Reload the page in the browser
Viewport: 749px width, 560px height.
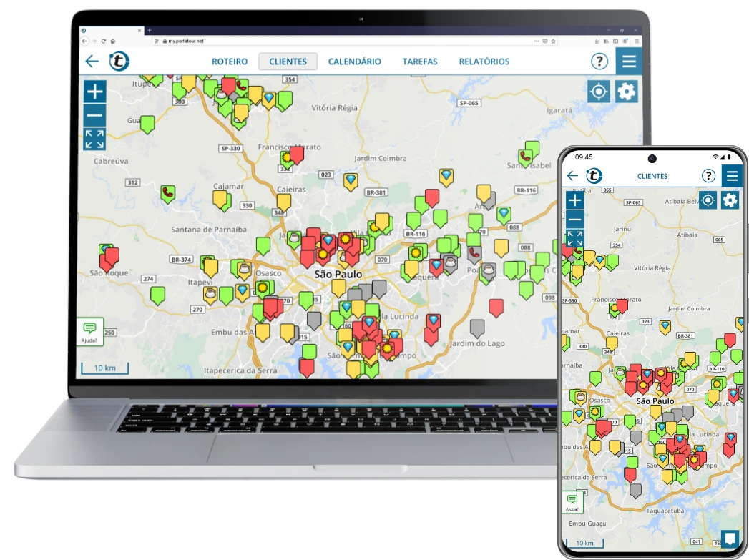coord(103,41)
